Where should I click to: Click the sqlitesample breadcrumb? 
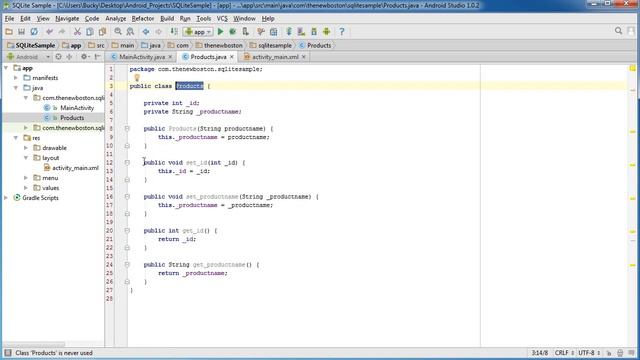270,45
